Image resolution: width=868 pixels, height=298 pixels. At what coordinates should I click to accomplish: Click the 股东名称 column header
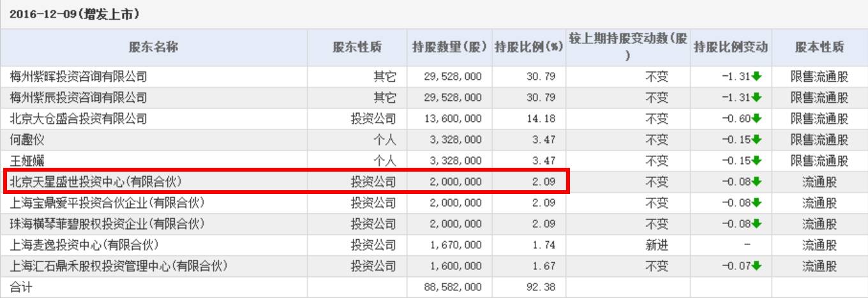coord(153,47)
